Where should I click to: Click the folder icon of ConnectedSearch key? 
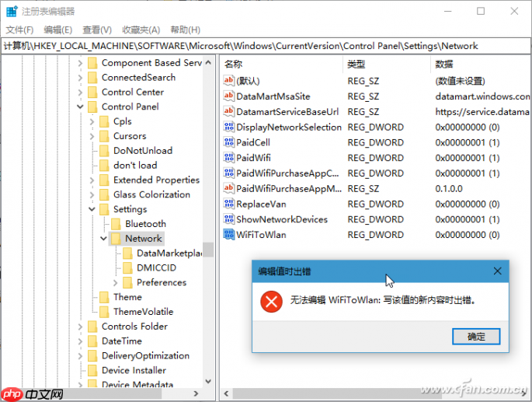click(92, 78)
